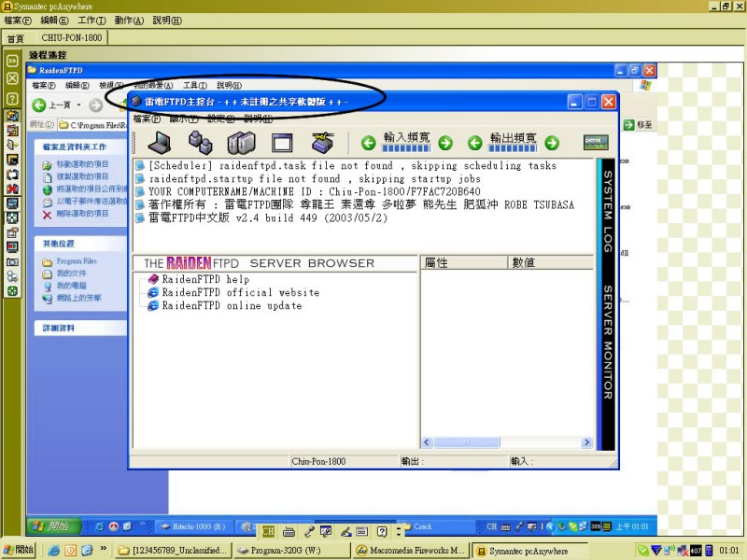747x560 pixels.
Task: Click the 屬性 column header
Action: [x=464, y=263]
